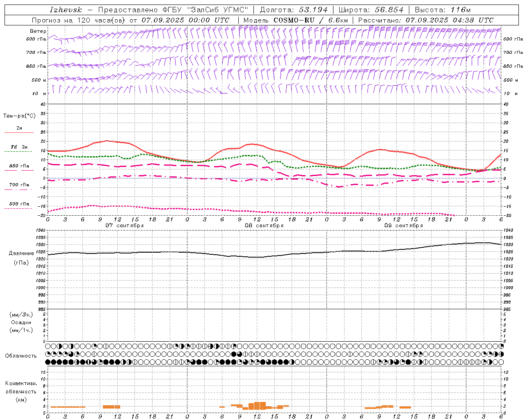Viewport: 525px width, 420px height.
Task: Select the Модель COSMO-RU / 6.6км label
Action: click(x=295, y=20)
